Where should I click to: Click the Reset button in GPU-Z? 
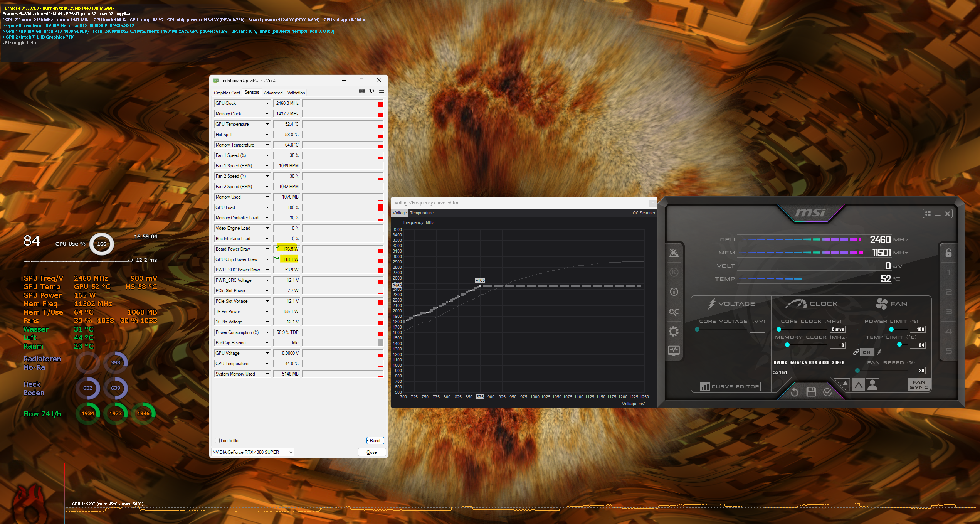coord(375,440)
